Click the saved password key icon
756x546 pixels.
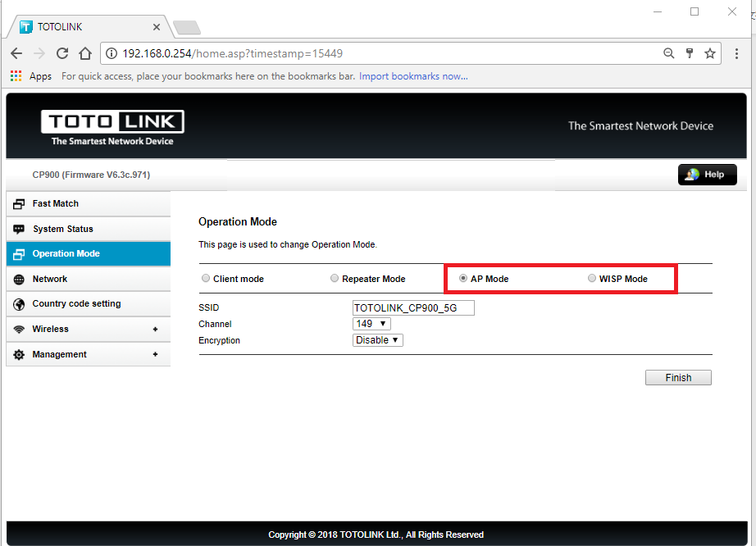click(690, 53)
